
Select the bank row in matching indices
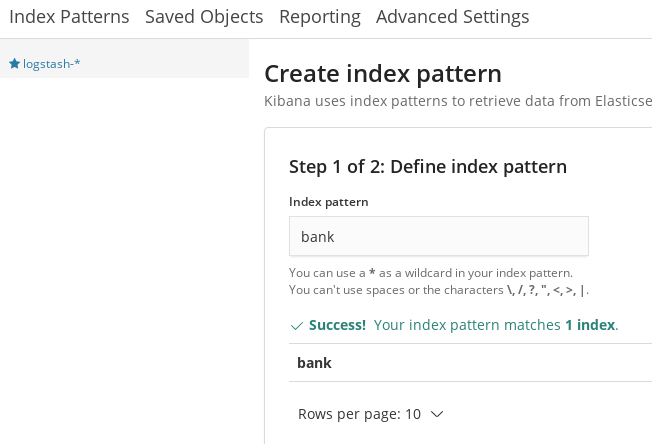coord(470,363)
